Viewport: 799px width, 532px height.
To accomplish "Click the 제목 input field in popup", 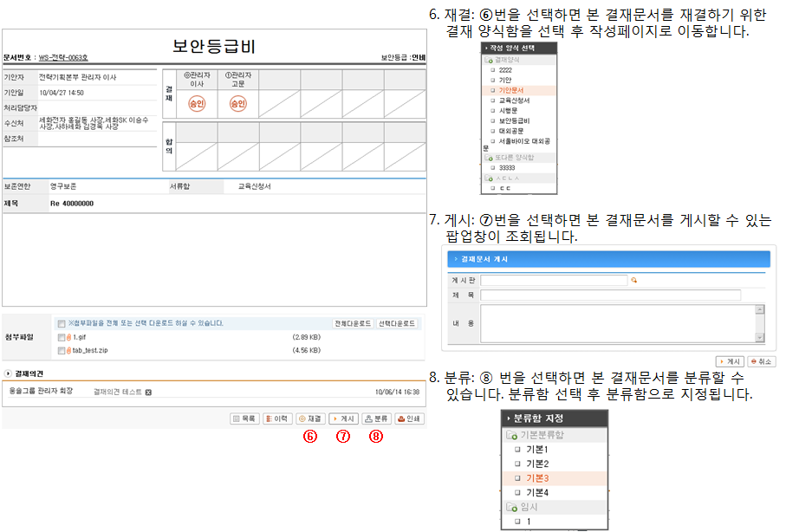I will click(x=610, y=295).
